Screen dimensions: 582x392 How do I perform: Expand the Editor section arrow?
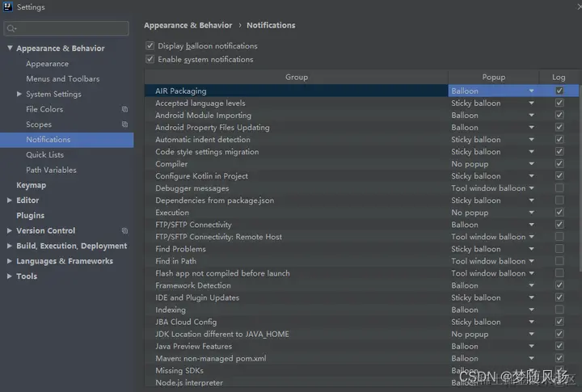coord(10,200)
